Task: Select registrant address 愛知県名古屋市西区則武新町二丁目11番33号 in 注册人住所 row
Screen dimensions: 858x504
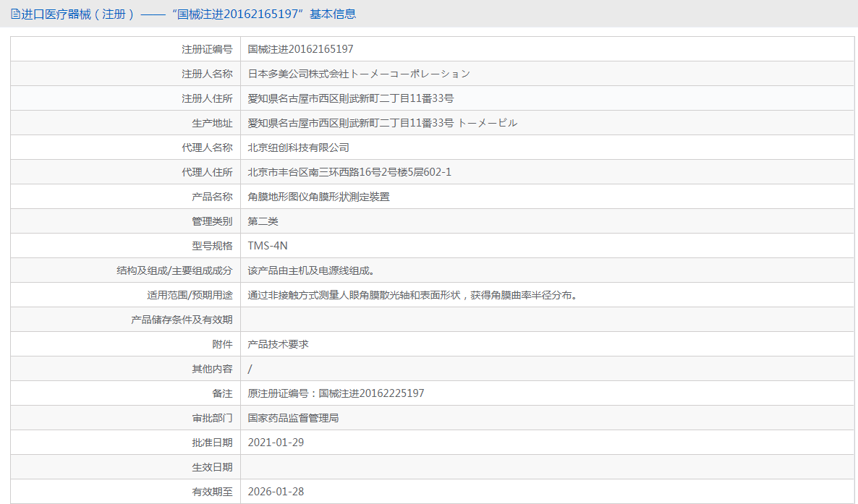Action: 351,98
